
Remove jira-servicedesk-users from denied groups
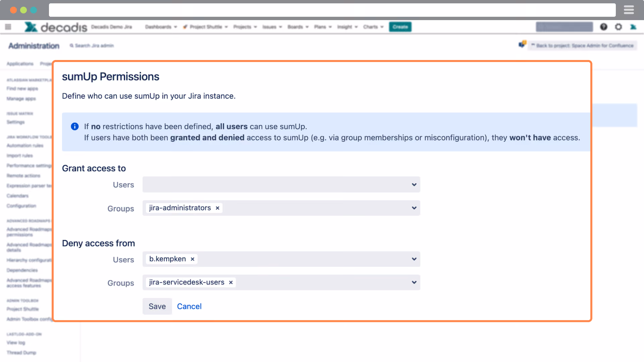point(231,283)
